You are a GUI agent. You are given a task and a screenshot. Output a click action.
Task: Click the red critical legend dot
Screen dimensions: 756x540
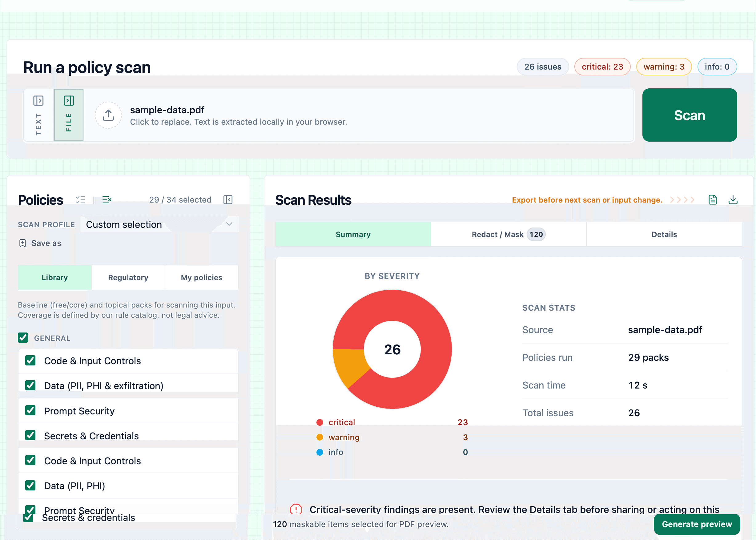320,422
